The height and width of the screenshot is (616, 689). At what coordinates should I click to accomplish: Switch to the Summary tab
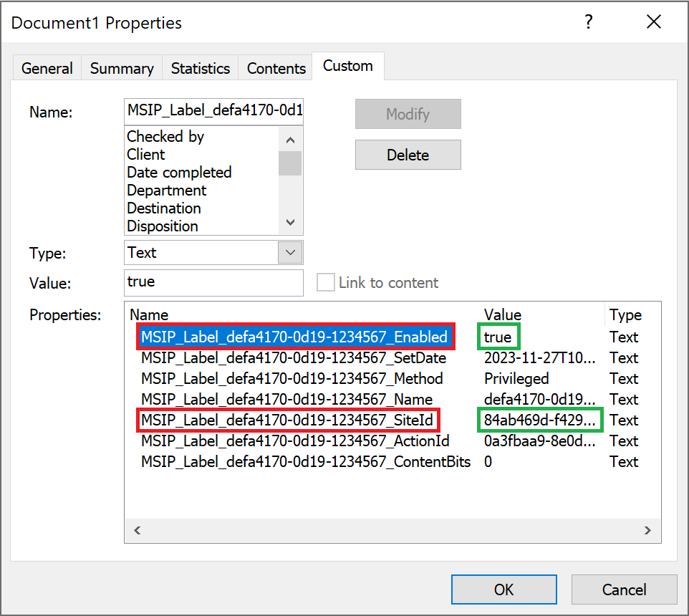(x=121, y=67)
